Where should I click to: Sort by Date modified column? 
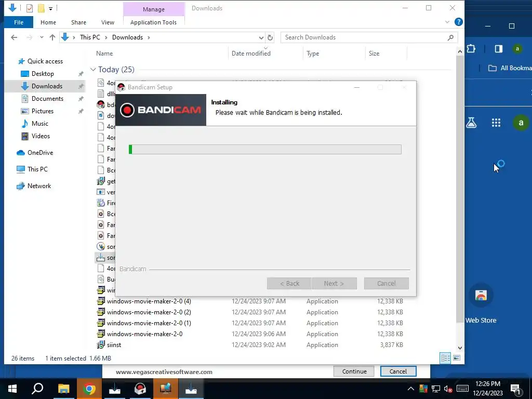pos(251,54)
